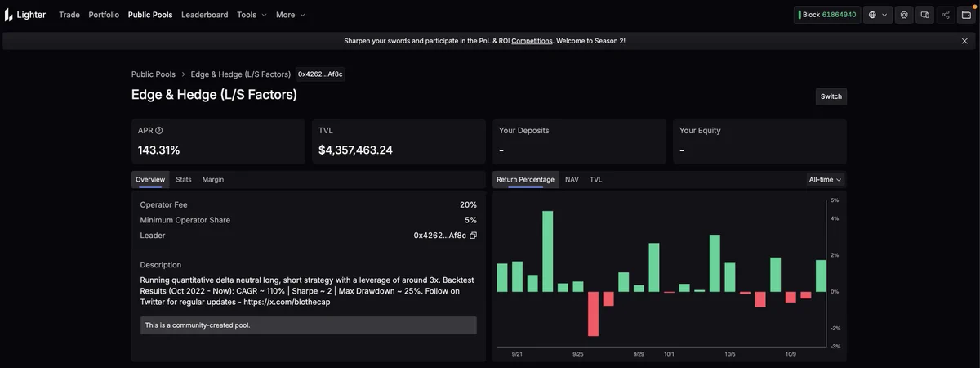The image size is (980, 368).
Task: Click the large red bar near 9/25
Action: coord(593,313)
